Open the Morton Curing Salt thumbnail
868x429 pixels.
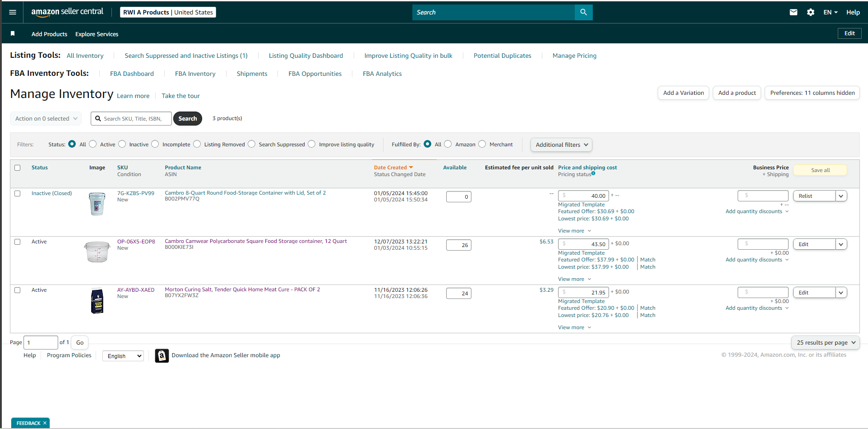pyautogui.click(x=97, y=301)
